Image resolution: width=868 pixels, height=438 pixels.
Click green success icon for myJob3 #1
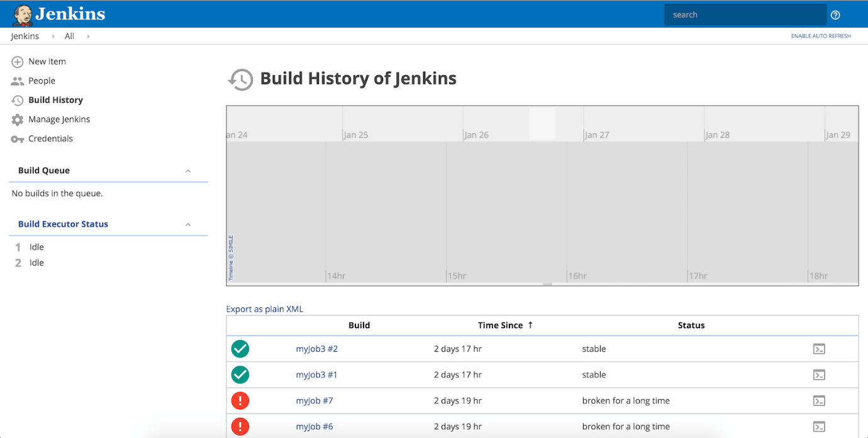tap(240, 375)
